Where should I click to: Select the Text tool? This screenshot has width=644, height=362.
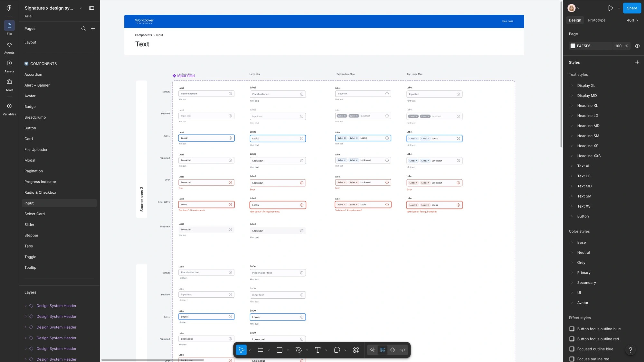[x=317, y=350]
